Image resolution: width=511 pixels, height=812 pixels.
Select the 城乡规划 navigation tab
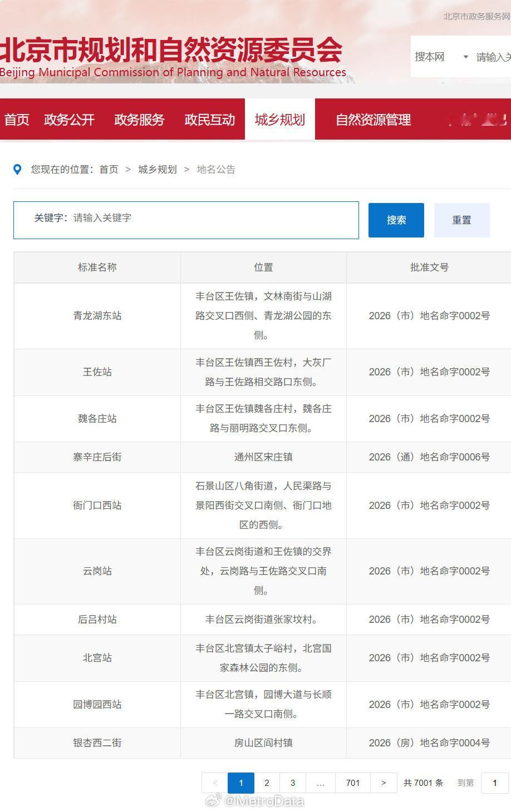(280, 120)
